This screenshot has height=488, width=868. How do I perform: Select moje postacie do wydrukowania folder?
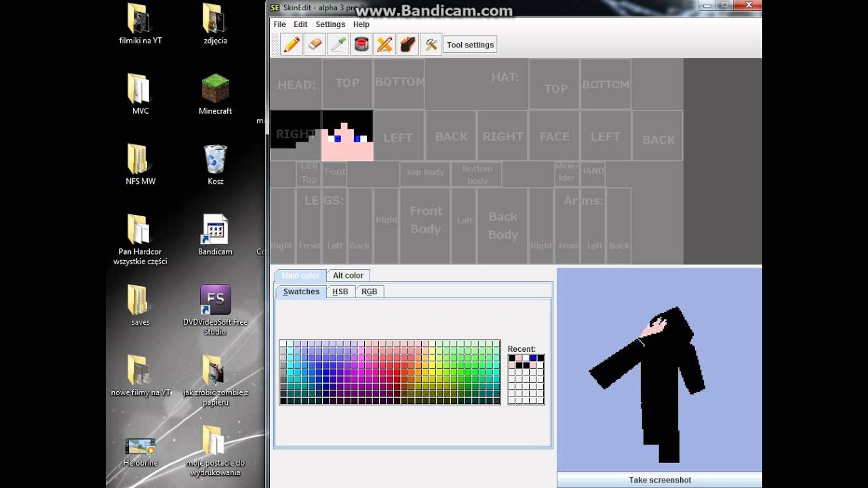pos(215,451)
